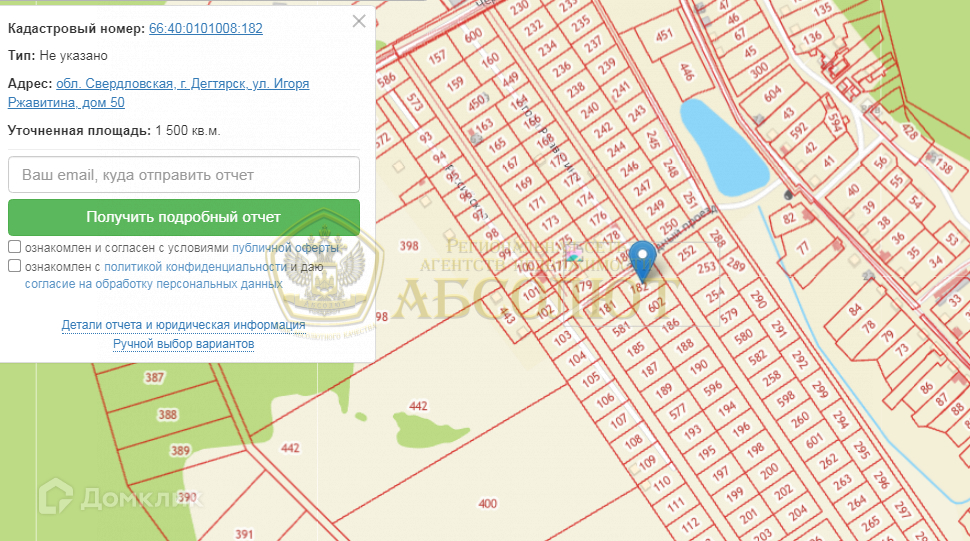
Task: Select parcel 600 on the map
Action: point(473,36)
